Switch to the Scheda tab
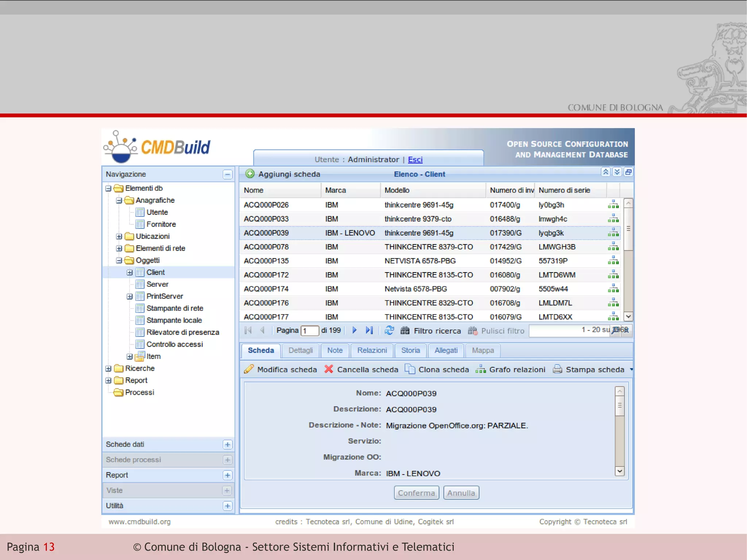Image resolution: width=747 pixels, height=560 pixels. 261,350
